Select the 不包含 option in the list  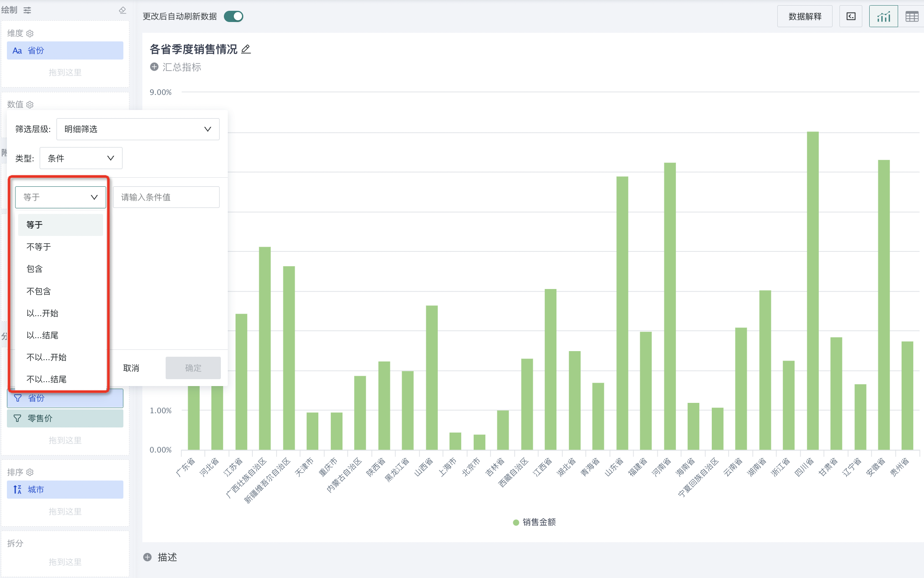[39, 291]
